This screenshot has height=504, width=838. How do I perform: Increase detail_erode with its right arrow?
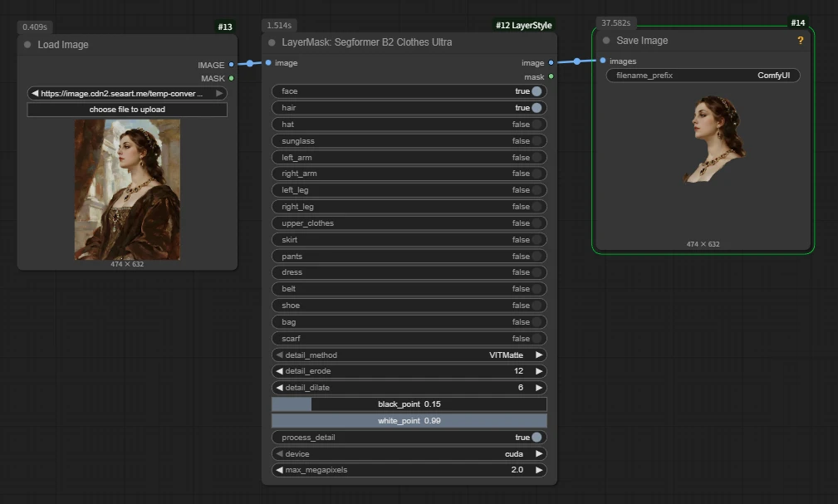point(538,371)
